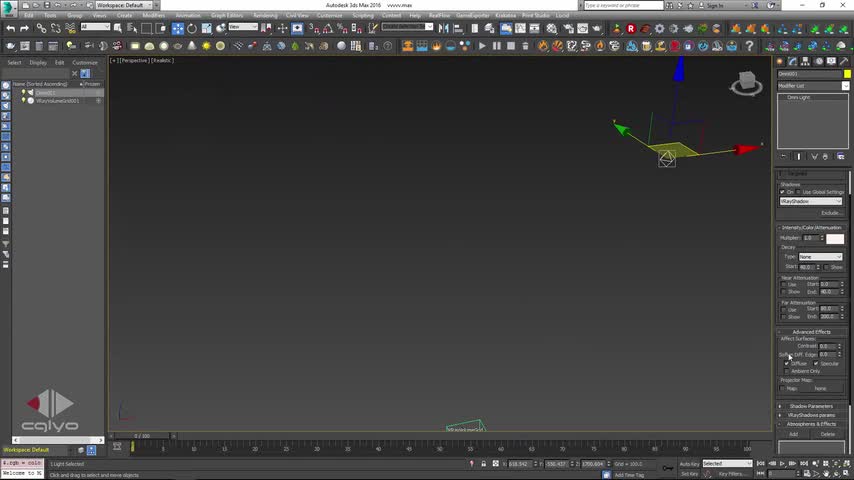Click the Delete atmosphere button

click(x=827, y=434)
